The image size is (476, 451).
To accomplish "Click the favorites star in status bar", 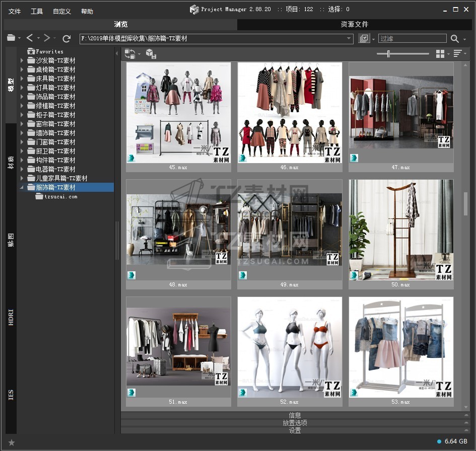I will [x=12, y=442].
